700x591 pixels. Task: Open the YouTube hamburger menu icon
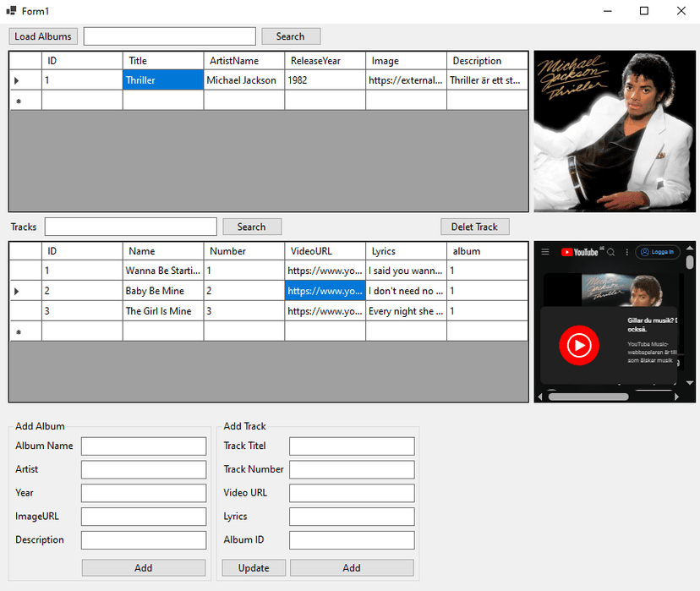pyautogui.click(x=545, y=252)
